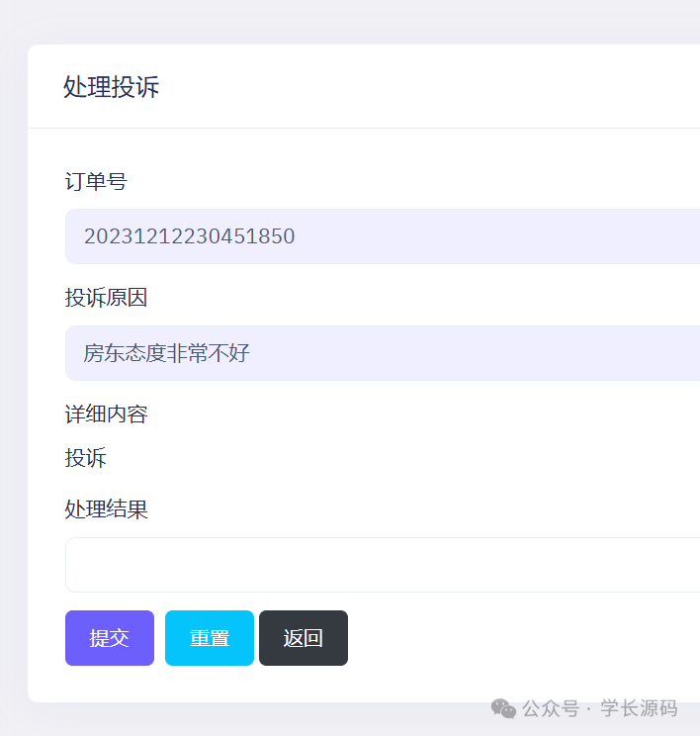The width and height of the screenshot is (700, 736).
Task: Click the 返回 back button
Action: click(304, 638)
